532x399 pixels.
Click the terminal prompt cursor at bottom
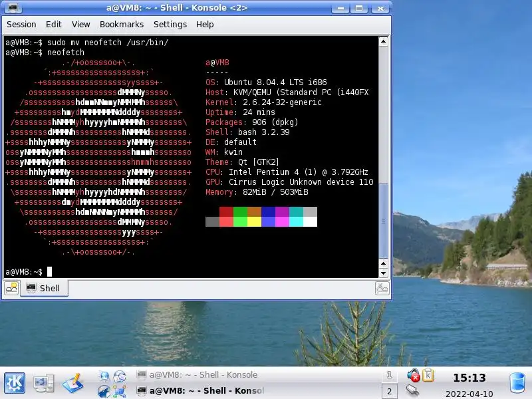click(x=49, y=271)
